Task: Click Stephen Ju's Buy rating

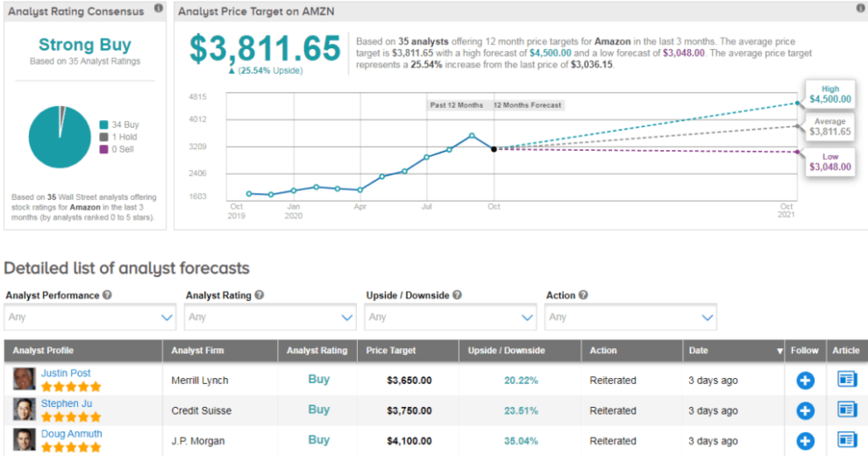Action: click(x=319, y=410)
